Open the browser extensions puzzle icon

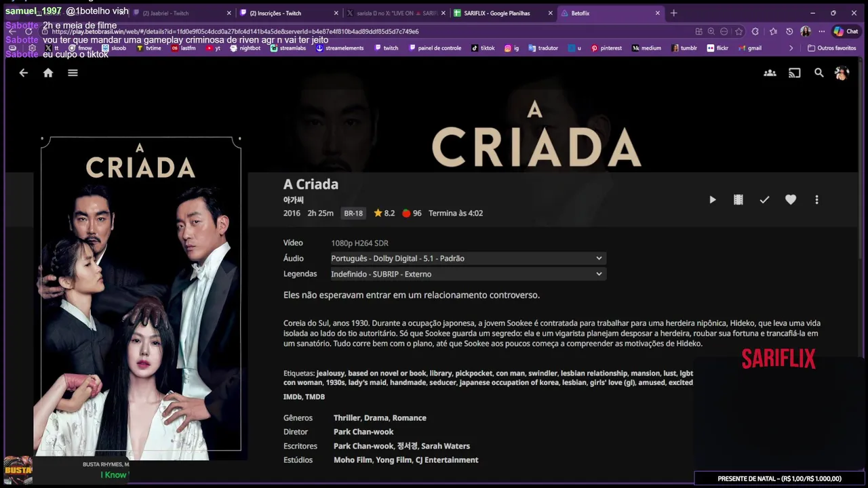click(x=755, y=31)
